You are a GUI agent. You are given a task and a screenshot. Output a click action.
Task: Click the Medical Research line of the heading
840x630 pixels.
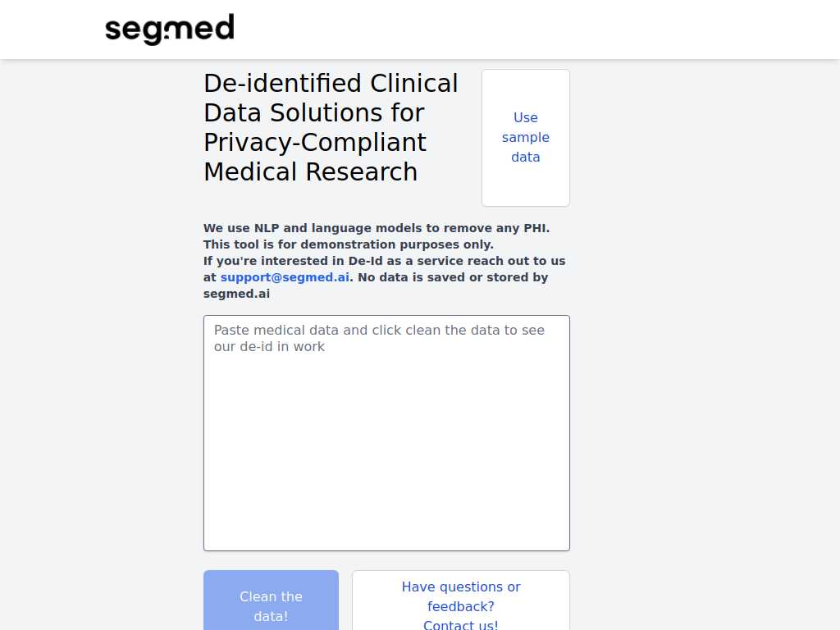tap(311, 172)
